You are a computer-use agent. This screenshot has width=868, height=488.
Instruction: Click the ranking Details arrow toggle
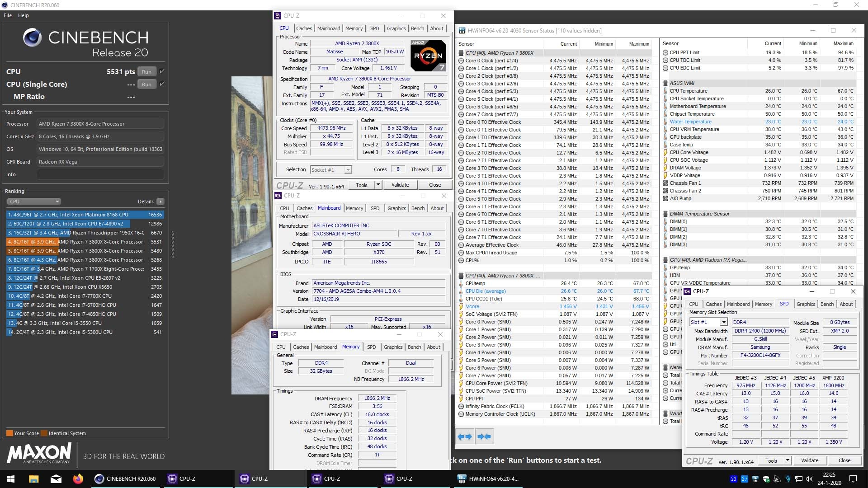(160, 202)
